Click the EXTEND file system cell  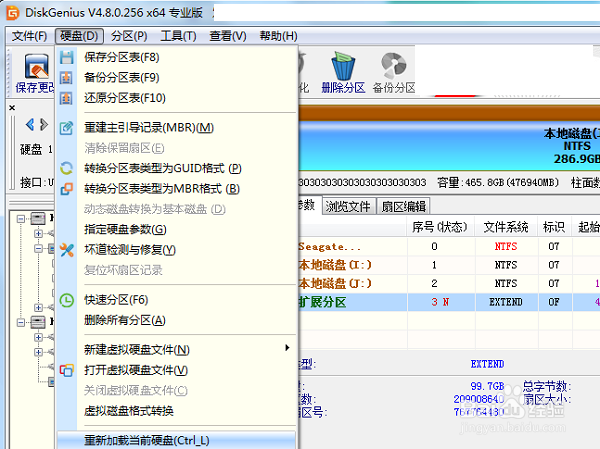506,302
